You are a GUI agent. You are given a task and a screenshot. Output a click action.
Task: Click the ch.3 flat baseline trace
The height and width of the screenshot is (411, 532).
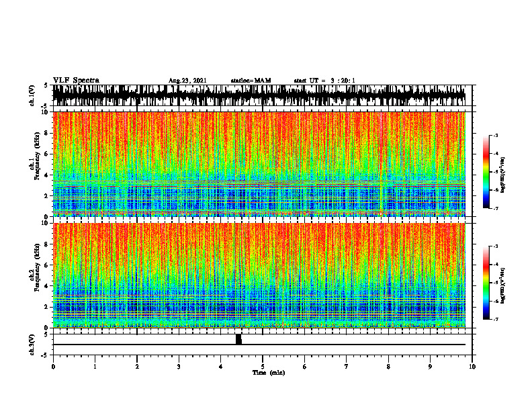pyautogui.click(x=259, y=345)
